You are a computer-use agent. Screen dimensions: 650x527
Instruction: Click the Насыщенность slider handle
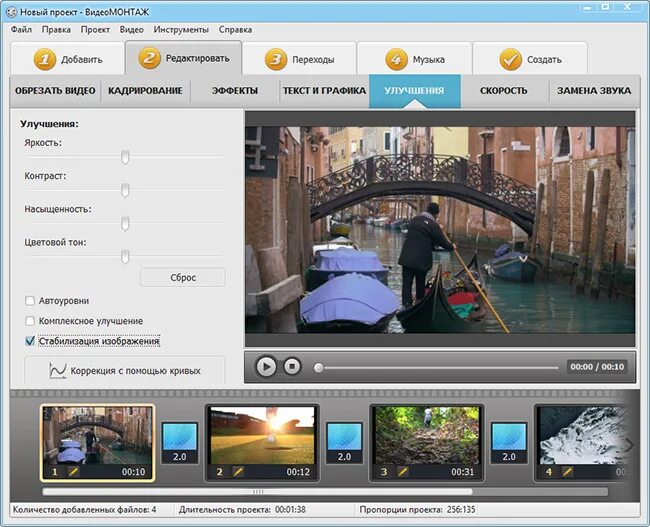coord(125,223)
